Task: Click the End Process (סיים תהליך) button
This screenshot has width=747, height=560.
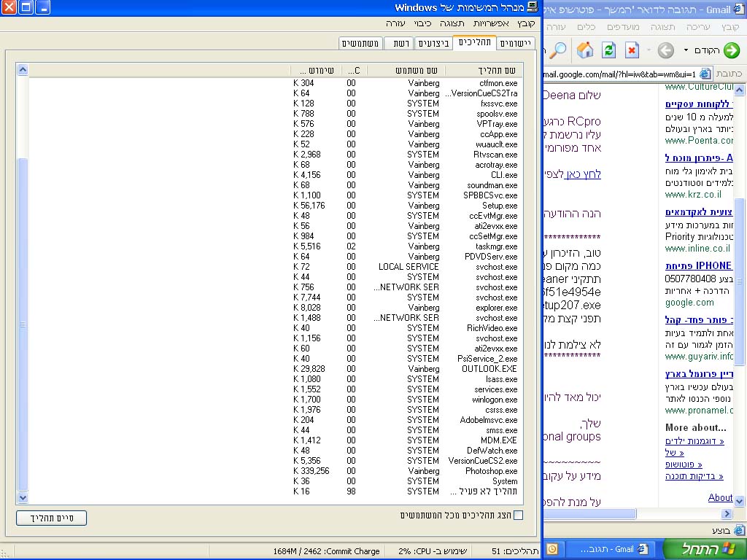Action: click(51, 518)
